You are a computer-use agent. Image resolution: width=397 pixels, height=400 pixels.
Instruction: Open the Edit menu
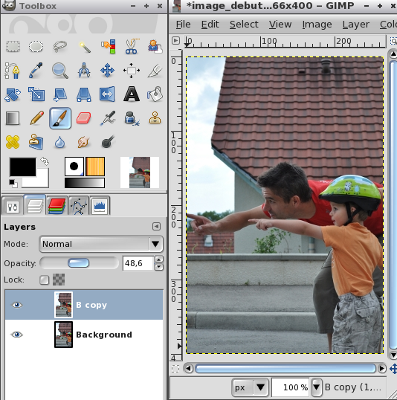pos(210,24)
